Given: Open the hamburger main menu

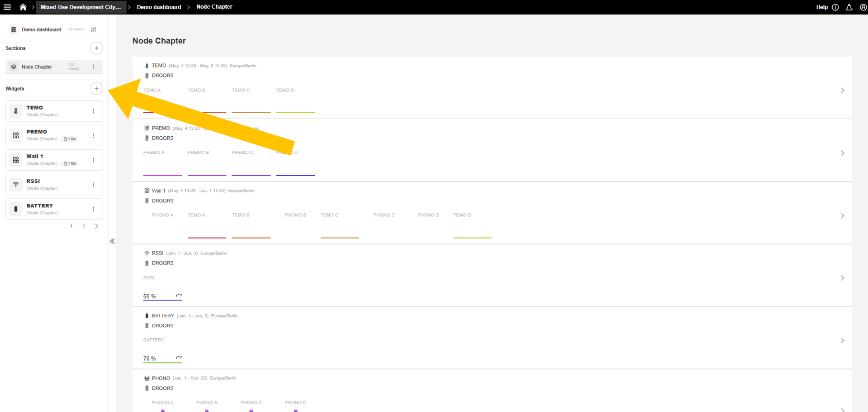Looking at the screenshot, I should (7, 7).
